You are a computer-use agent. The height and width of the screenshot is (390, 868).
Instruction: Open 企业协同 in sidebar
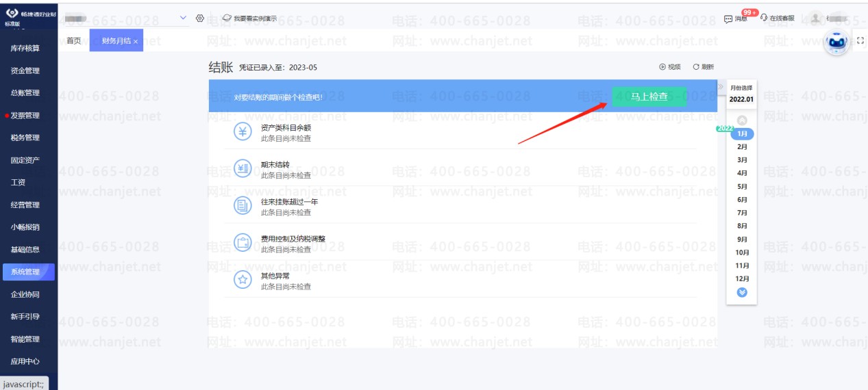25,294
